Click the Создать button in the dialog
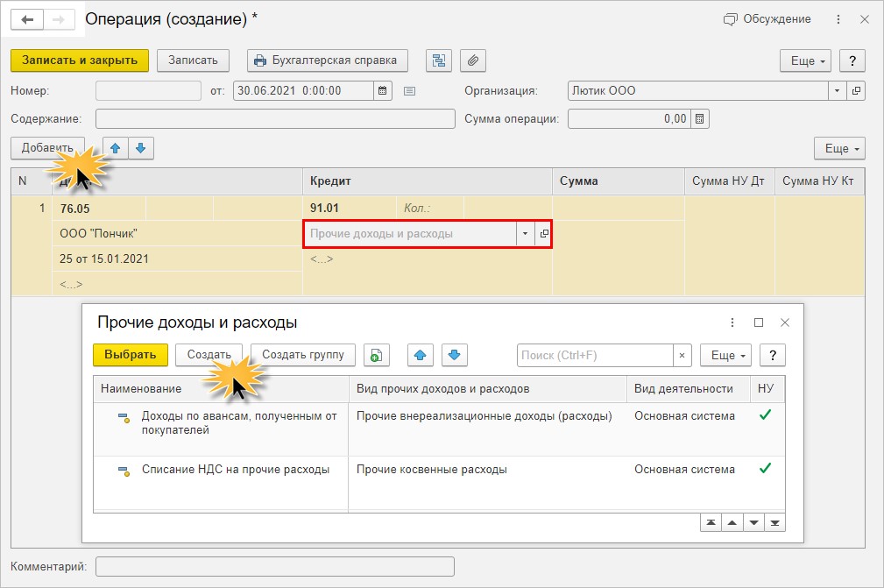 click(209, 355)
